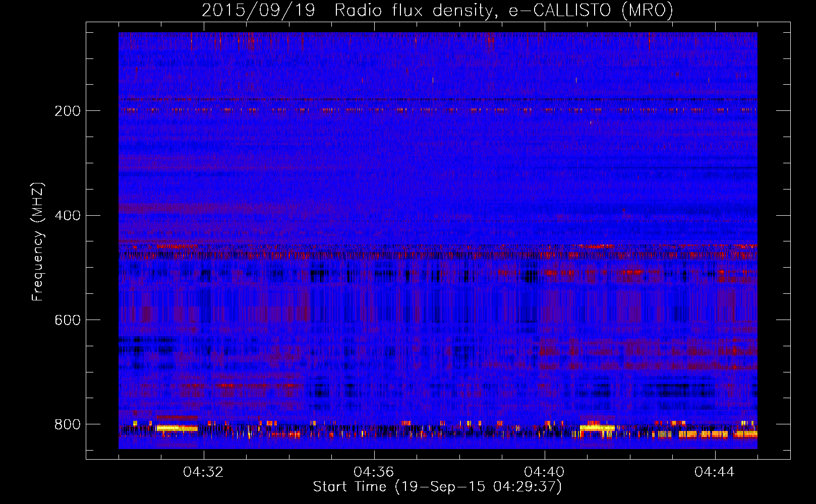Viewport: 816px width, 504px height.
Task: Click the 04:44 time tick label
Action: pos(715,472)
